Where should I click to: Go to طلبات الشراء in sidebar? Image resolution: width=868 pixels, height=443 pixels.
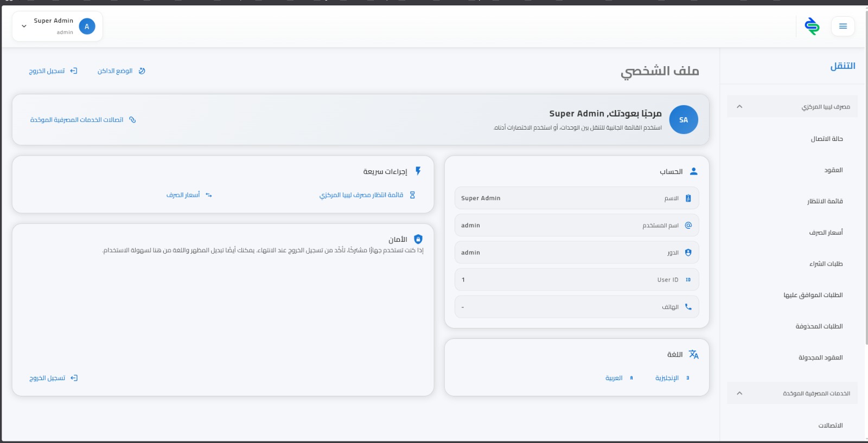click(x=826, y=264)
